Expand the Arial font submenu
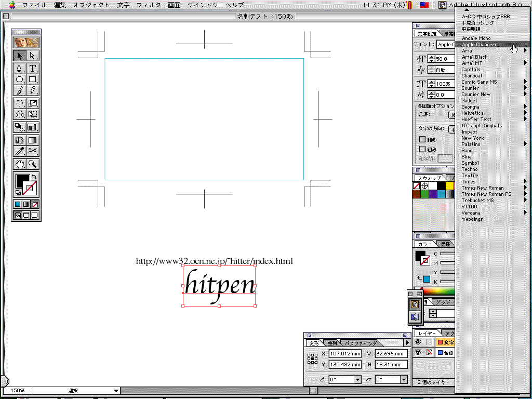Screen dimensions: 532x399 point(468,51)
